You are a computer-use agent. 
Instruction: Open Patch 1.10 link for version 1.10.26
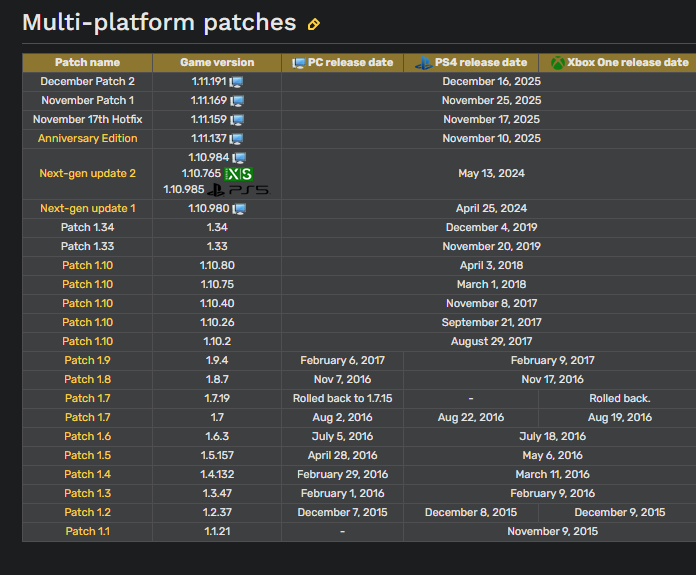(87, 323)
